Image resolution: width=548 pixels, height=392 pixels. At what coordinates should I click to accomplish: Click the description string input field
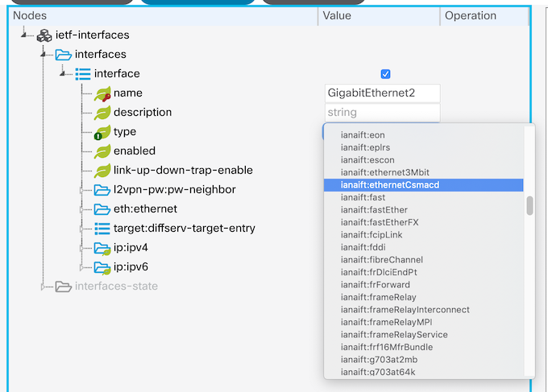382,113
